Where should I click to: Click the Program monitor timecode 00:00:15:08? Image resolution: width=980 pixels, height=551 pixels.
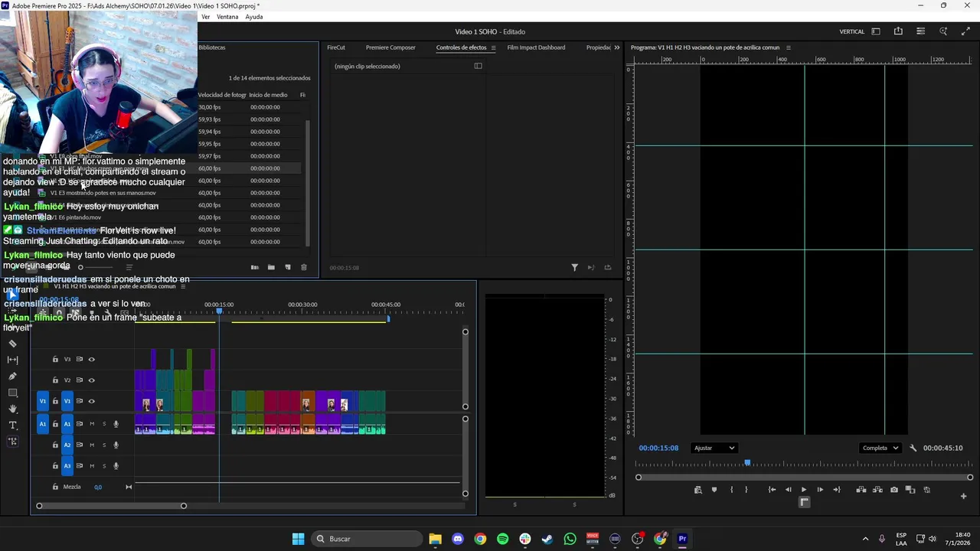point(658,448)
